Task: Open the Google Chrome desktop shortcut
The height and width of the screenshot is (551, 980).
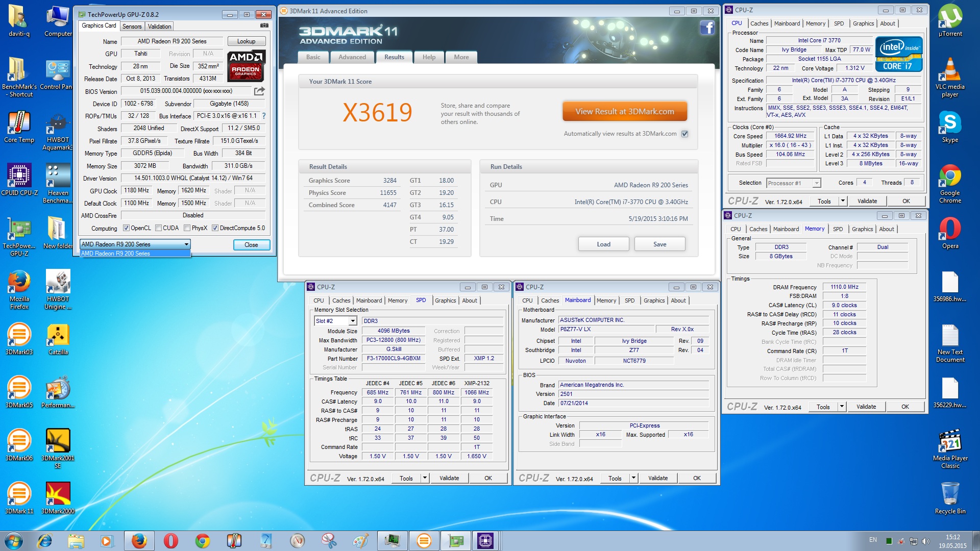Action: [x=950, y=184]
